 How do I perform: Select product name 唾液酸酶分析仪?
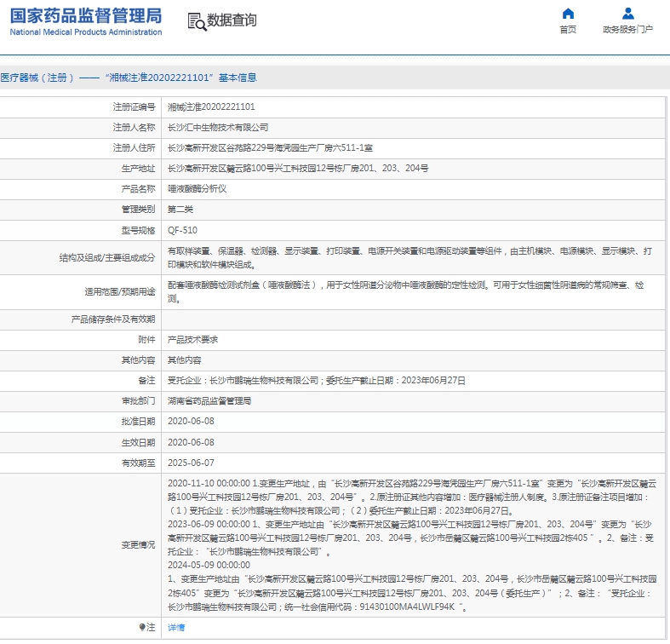click(x=197, y=188)
